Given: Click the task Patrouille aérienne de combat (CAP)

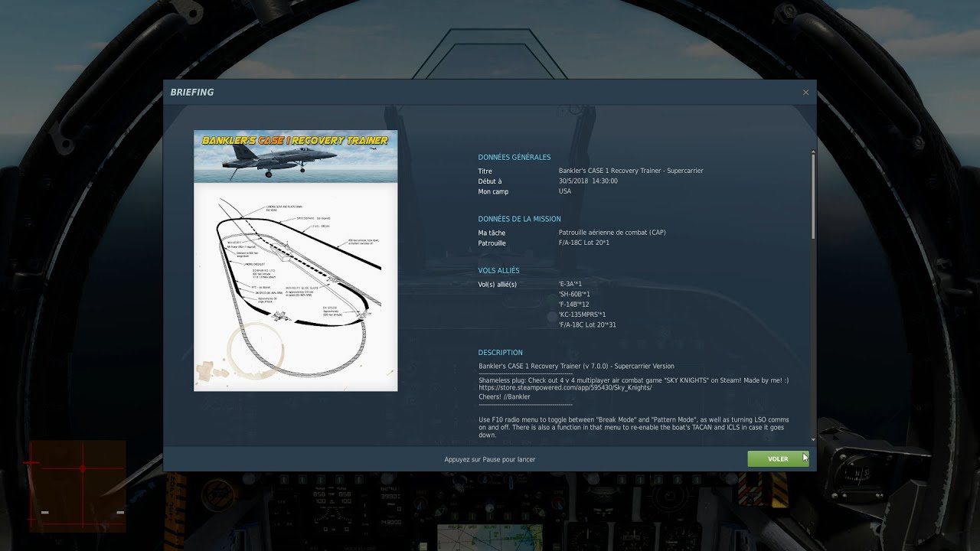Looking at the screenshot, I should coord(612,233).
